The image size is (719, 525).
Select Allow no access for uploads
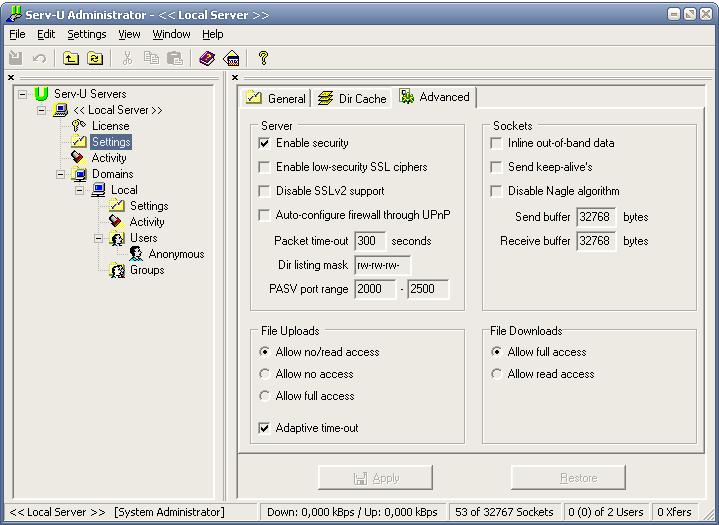point(264,374)
